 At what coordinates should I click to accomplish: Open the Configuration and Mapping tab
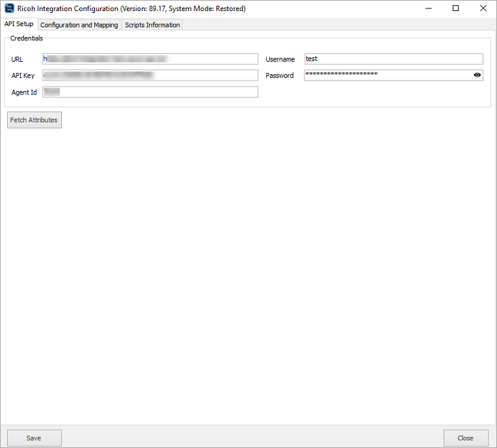pyautogui.click(x=79, y=25)
